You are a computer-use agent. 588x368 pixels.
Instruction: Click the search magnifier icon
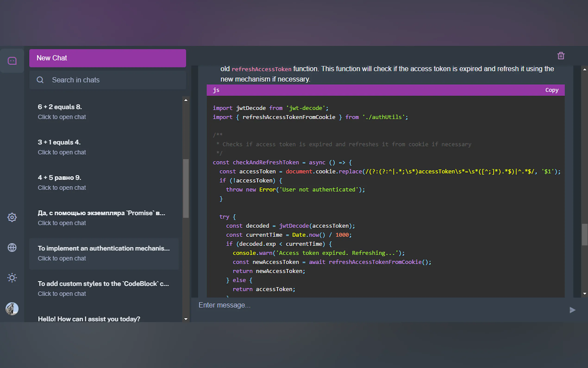point(40,80)
